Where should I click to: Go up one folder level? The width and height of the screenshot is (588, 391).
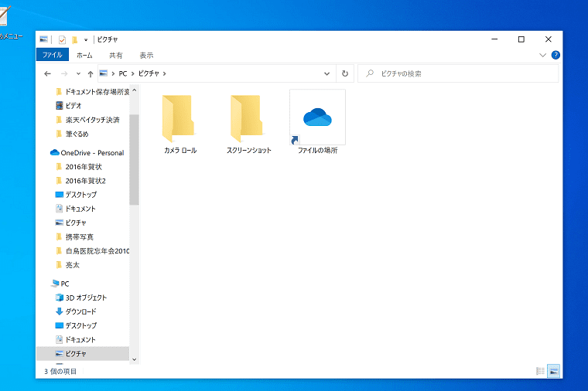(91, 73)
